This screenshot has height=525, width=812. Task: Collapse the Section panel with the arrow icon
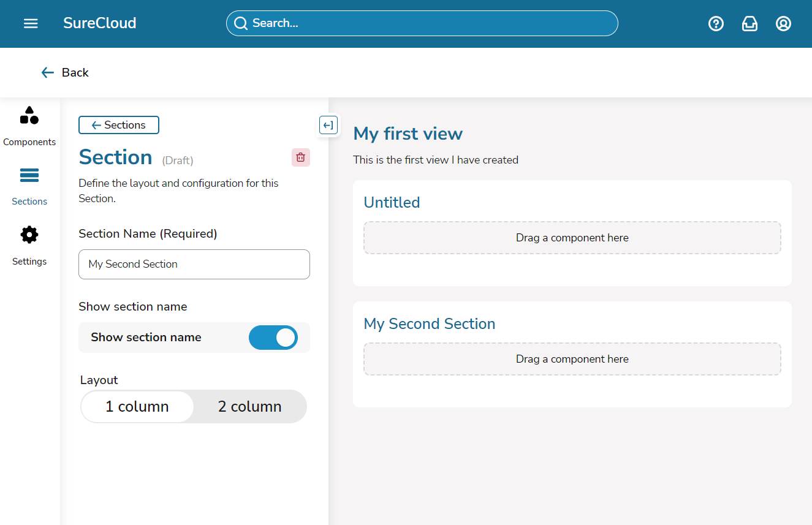coord(328,125)
